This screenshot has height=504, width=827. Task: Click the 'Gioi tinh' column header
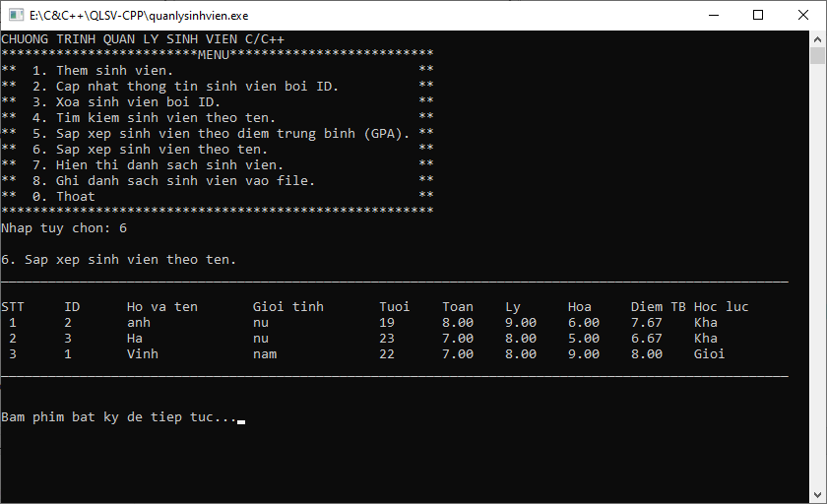(x=288, y=307)
